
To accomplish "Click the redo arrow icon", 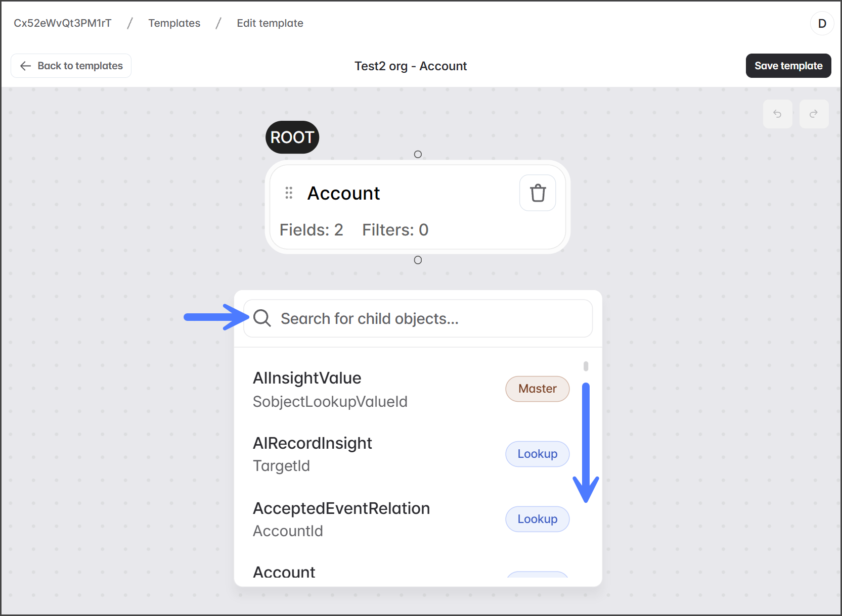I will point(814,114).
